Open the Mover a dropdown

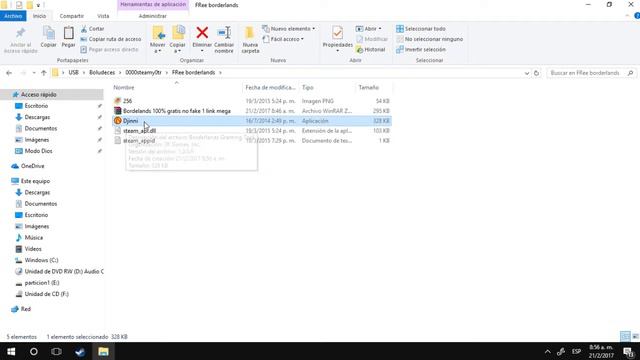(x=158, y=40)
